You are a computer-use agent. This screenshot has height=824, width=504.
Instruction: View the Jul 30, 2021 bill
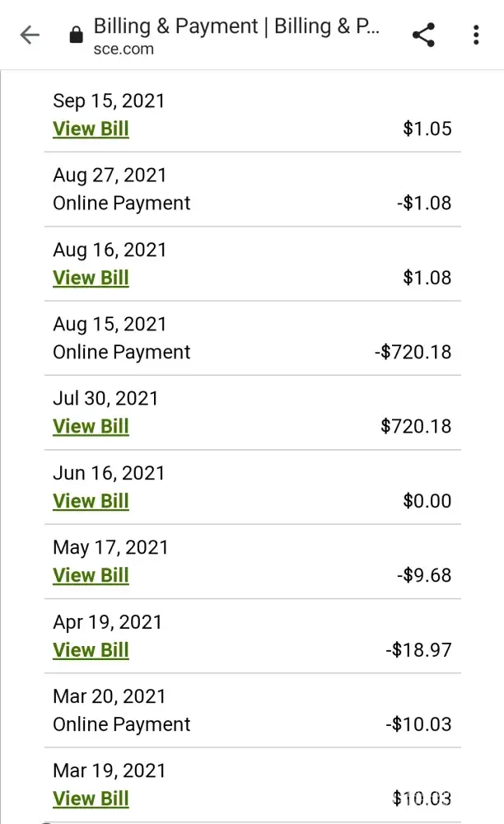(91, 427)
